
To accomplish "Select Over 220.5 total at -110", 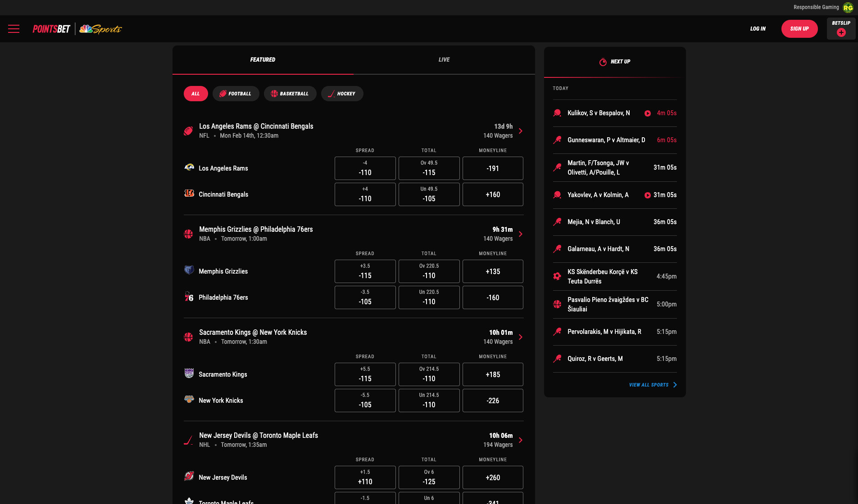I will [429, 271].
